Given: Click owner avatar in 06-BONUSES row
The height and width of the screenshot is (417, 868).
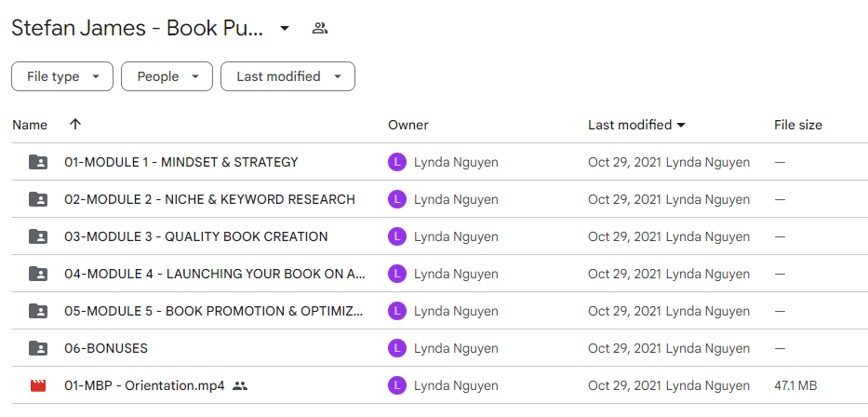Looking at the screenshot, I should click(397, 348).
